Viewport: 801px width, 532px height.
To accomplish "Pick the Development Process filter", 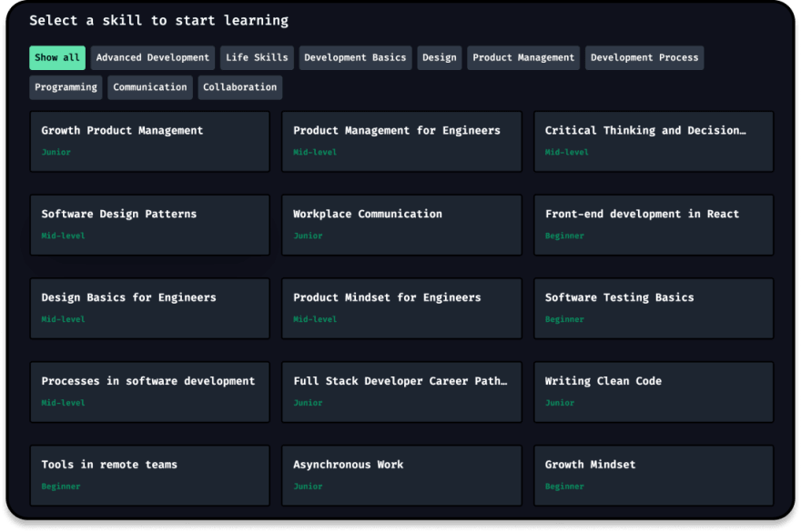I will (644, 57).
